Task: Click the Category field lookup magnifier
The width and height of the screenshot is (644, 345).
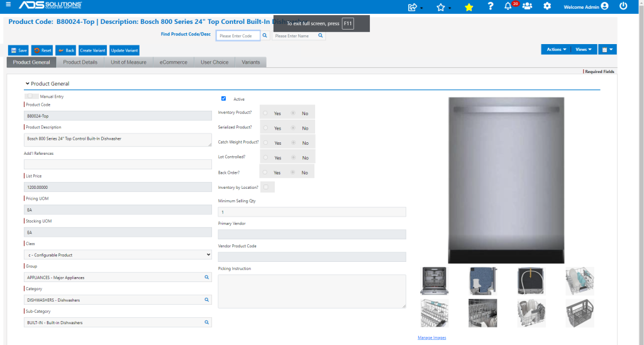Action: click(206, 300)
